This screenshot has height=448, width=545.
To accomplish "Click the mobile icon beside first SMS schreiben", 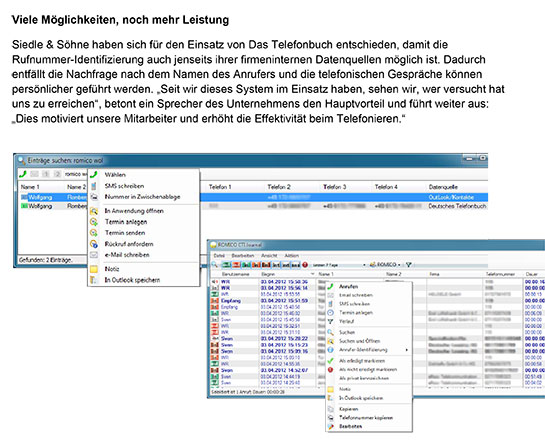I will (x=93, y=186).
